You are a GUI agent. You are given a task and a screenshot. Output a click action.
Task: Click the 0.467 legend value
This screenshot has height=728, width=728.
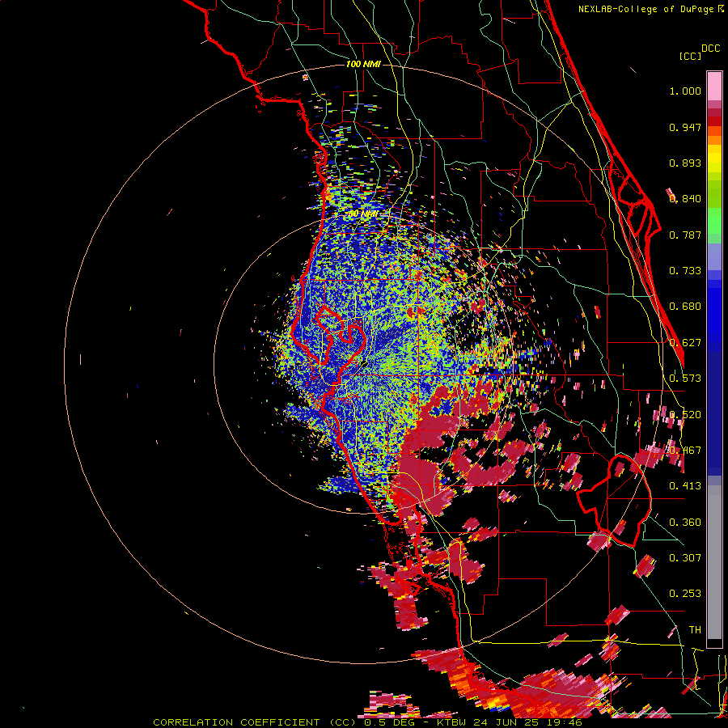pos(685,451)
